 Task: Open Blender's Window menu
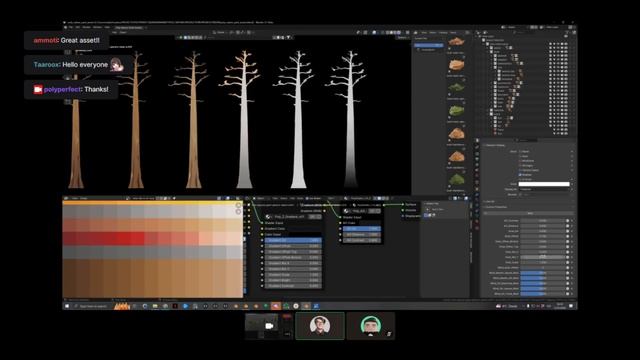[x=98, y=27]
